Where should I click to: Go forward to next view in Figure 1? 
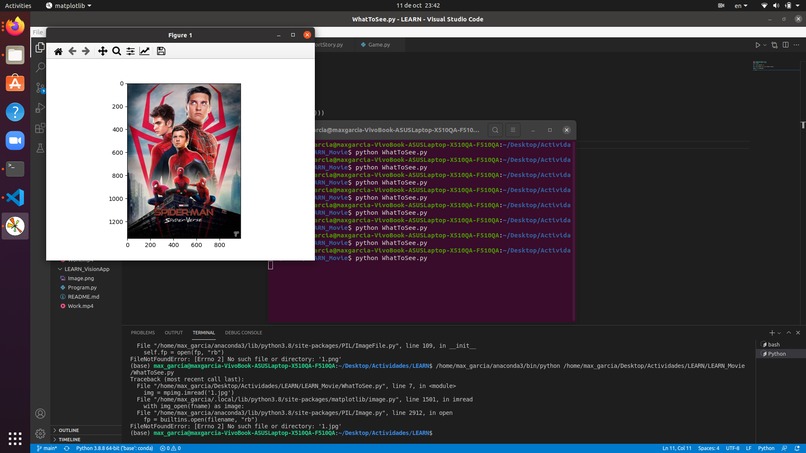point(86,51)
